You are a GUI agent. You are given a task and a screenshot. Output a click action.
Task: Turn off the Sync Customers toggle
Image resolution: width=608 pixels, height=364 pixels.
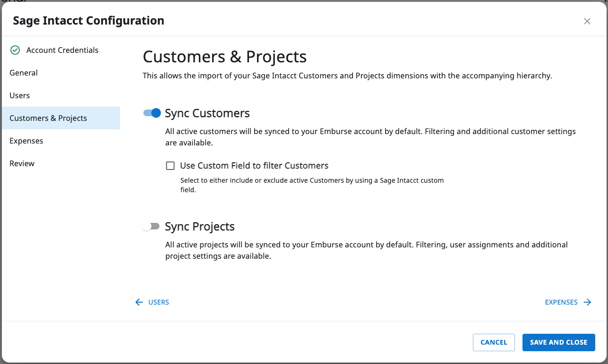(152, 113)
